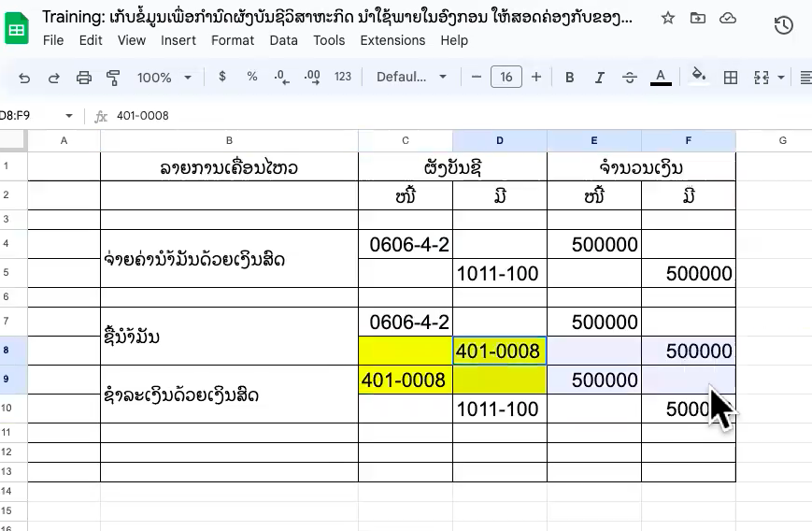The height and width of the screenshot is (531, 812).
Task: Click the font size field showing 16
Action: coord(506,78)
